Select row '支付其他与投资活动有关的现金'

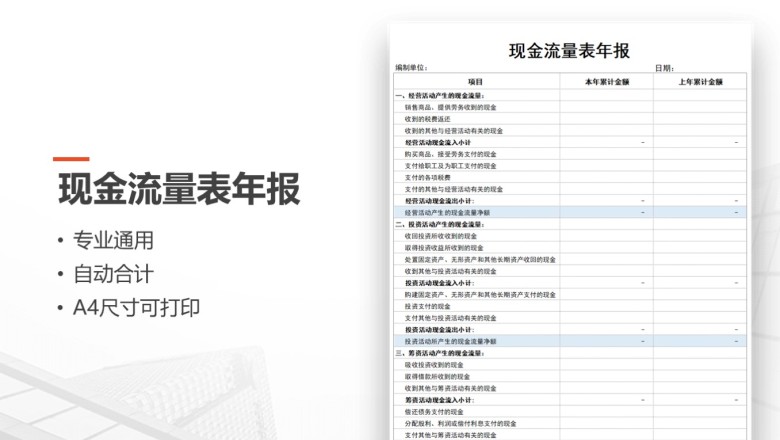[570, 318]
